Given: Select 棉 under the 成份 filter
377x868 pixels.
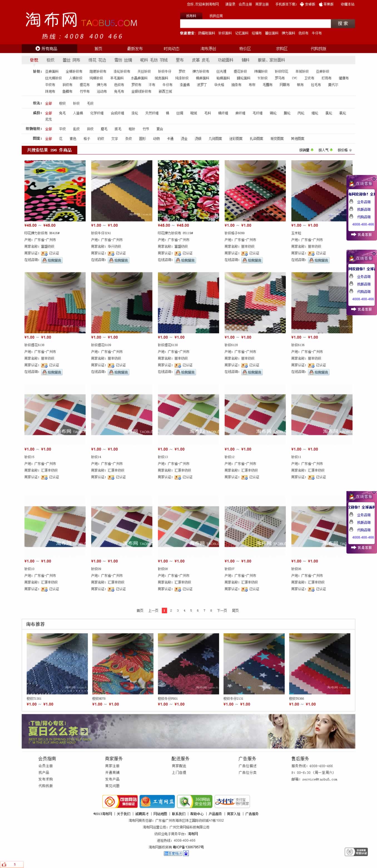Looking at the screenshot, I should (x=167, y=113).
